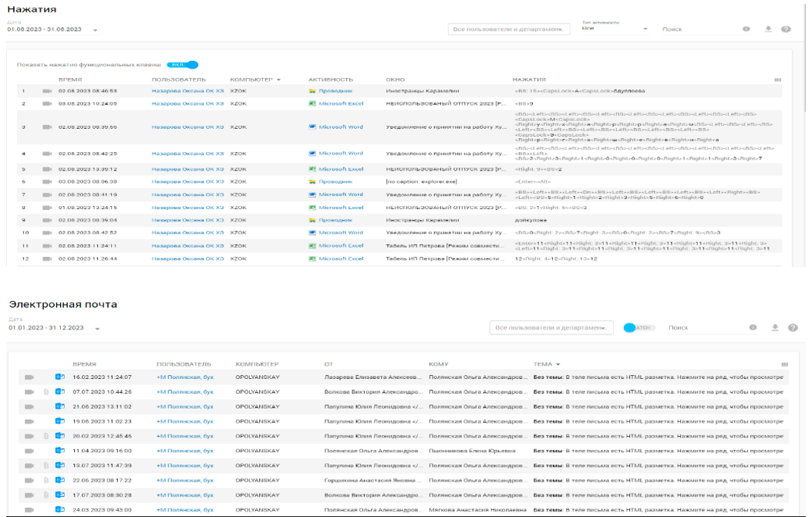The height and width of the screenshot is (517, 812).
Task: Open Проводник activity link at 02.08.2023 08:46:53
Action: coord(335,91)
